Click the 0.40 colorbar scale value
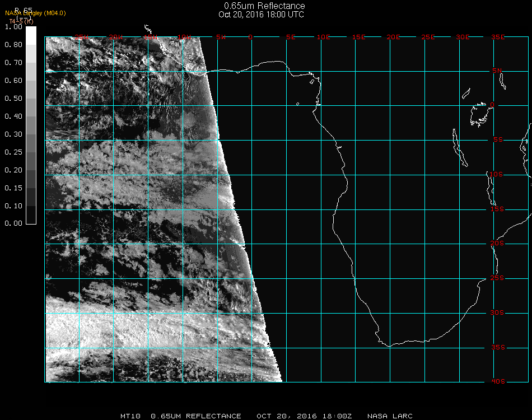 (13, 116)
